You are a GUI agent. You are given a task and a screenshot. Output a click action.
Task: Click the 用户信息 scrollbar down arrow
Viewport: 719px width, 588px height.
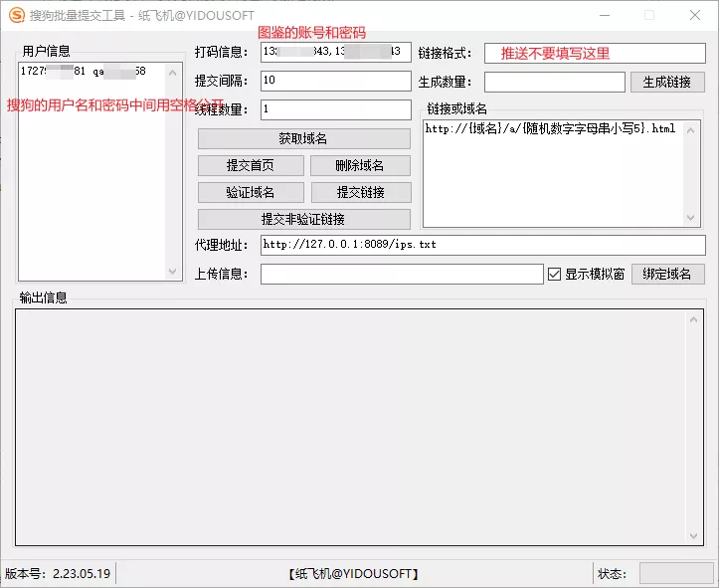tap(172, 272)
